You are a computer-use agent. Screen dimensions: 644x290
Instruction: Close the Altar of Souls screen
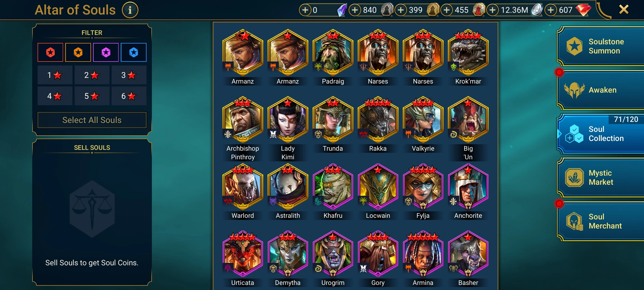coord(624,10)
